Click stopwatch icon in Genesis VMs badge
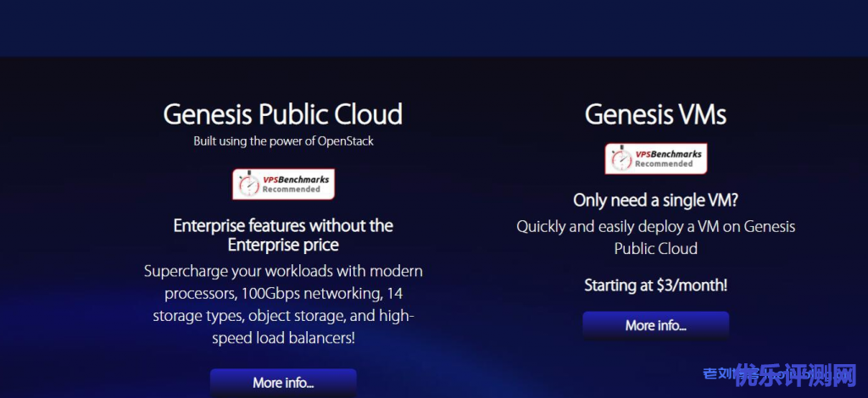The height and width of the screenshot is (398, 868). pos(620,158)
